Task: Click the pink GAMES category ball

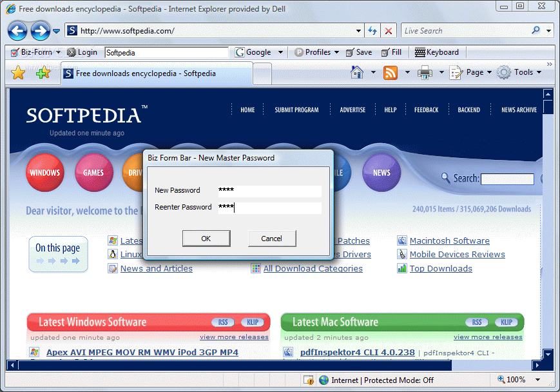Action: 94,173
